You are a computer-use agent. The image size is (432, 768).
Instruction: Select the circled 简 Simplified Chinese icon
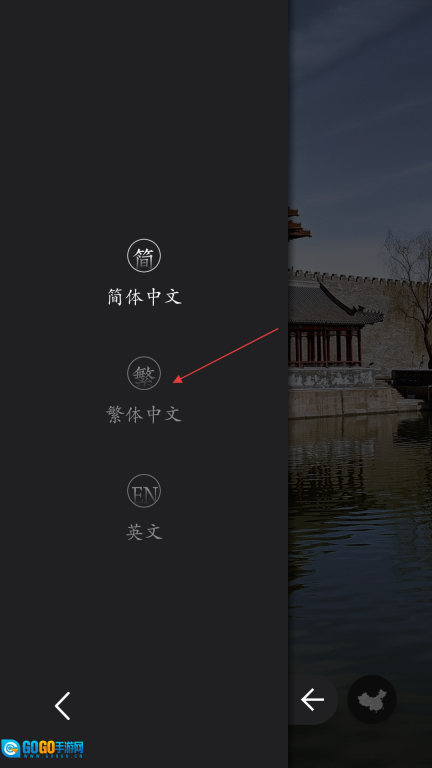coord(144,256)
